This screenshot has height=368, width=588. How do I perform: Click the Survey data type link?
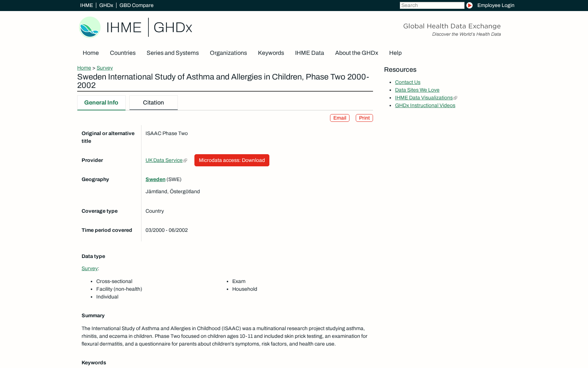pyautogui.click(x=90, y=268)
